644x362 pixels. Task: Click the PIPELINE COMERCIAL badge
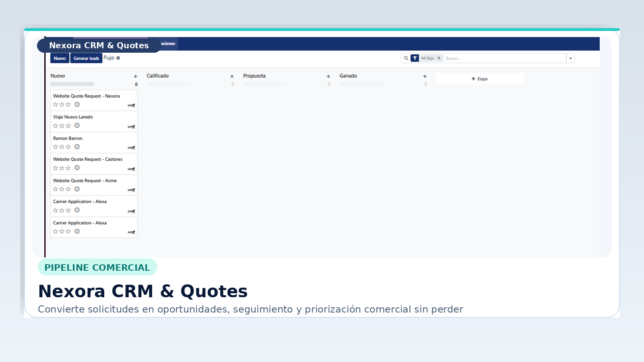coord(97,267)
